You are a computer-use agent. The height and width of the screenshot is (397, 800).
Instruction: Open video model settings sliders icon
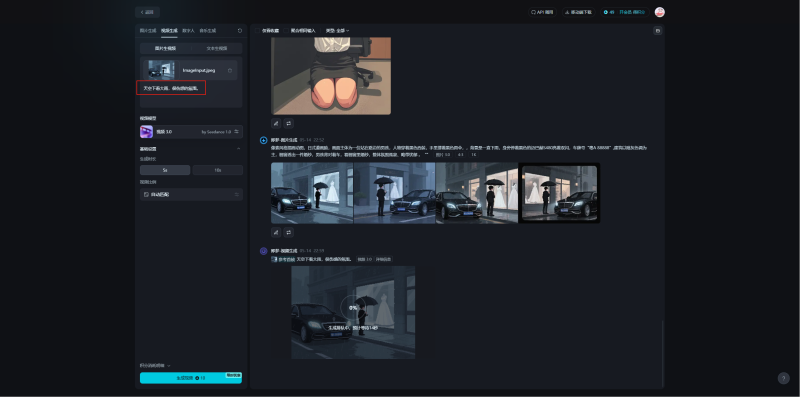point(236,132)
